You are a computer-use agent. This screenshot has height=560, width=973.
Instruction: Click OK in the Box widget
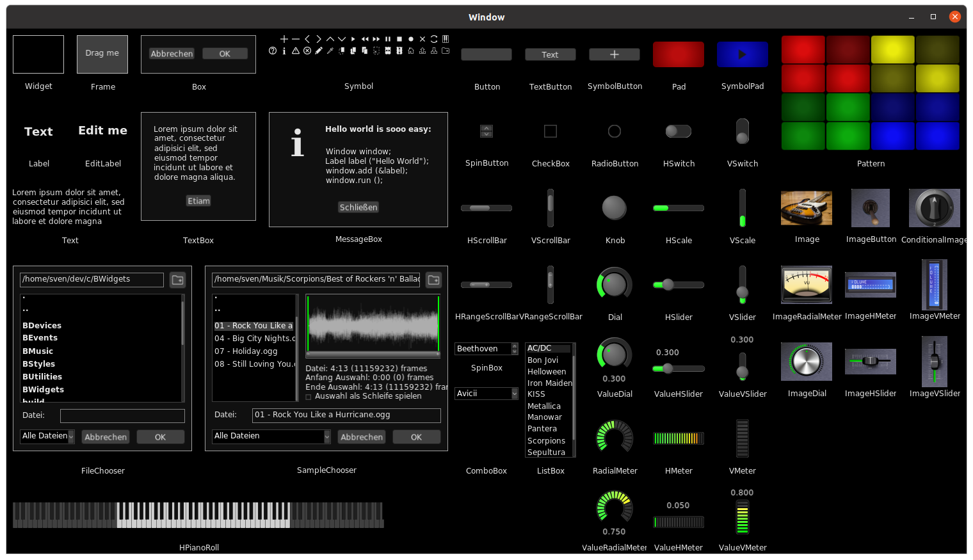[x=225, y=54]
